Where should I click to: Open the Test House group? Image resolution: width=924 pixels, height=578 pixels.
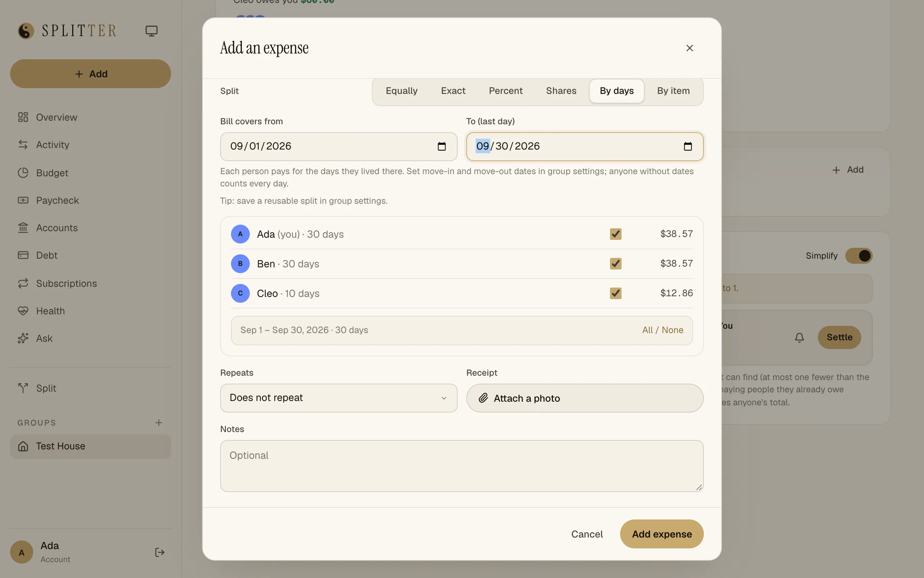coord(90,447)
